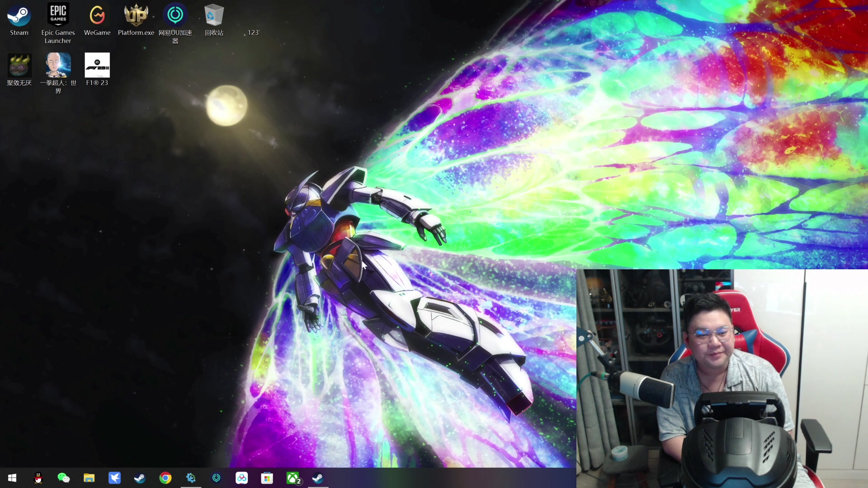Select the WeGame desktop icon
Viewport: 868px width, 488px height.
point(97,20)
